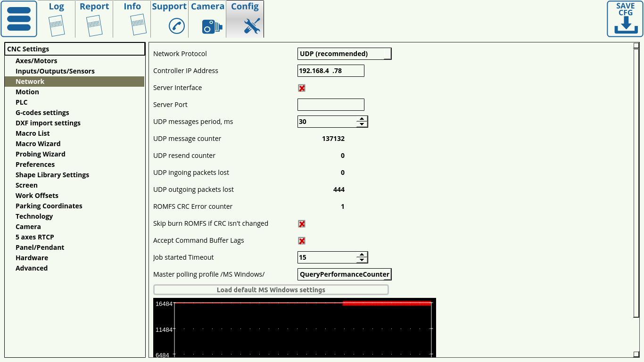Image resolution: width=644 pixels, height=362 pixels.
Task: Open the Report page icon
Action: [94, 25]
